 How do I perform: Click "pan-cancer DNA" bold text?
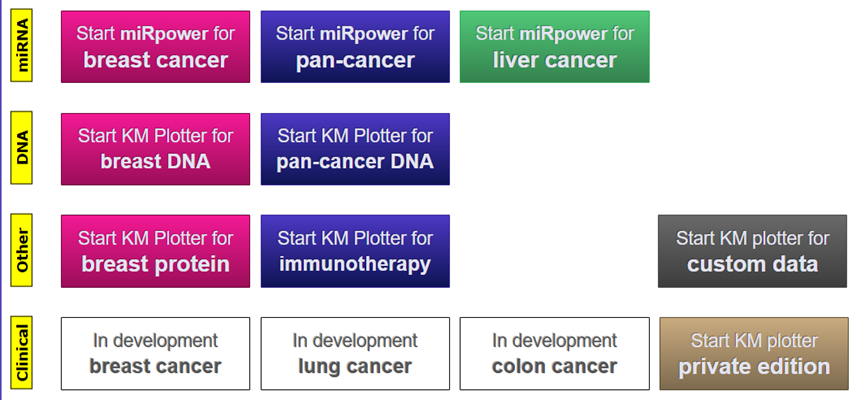[355, 161]
